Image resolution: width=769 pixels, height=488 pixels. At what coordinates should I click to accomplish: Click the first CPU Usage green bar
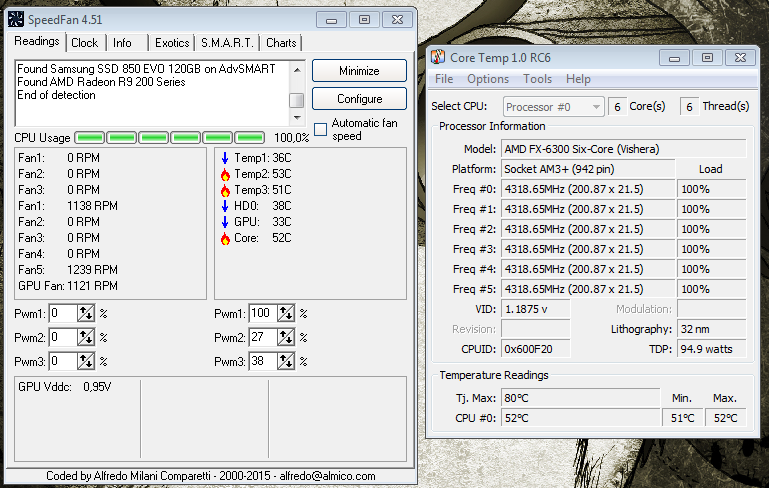click(89, 137)
